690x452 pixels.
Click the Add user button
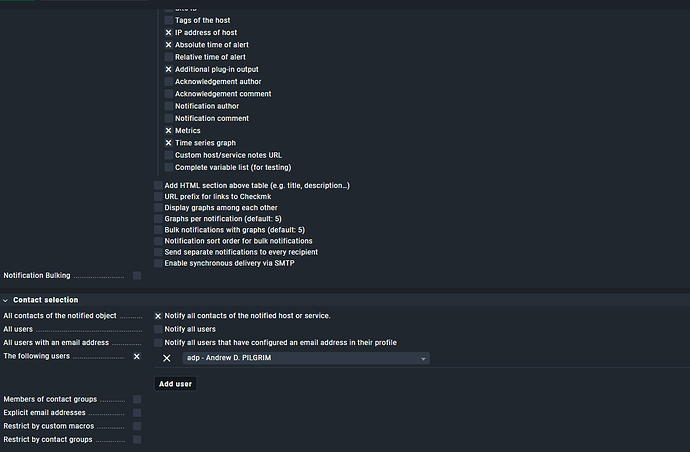176,384
